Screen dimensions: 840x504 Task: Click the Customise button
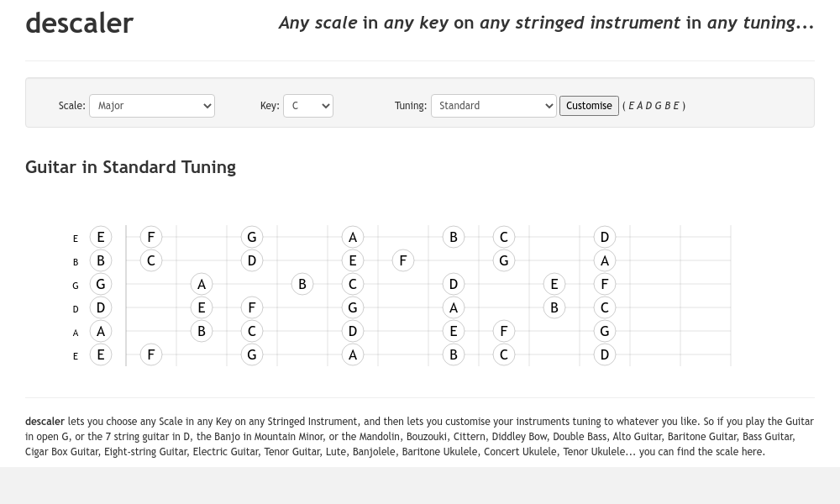pyautogui.click(x=589, y=106)
